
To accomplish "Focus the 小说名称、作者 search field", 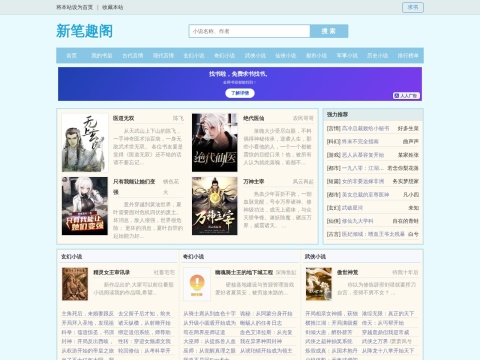I will [x=249, y=31].
